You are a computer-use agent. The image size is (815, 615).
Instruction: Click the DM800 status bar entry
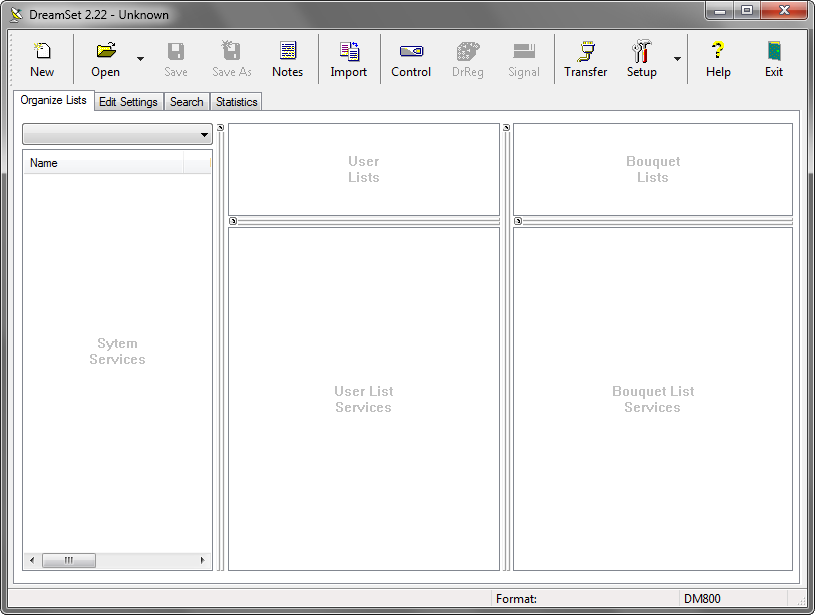pos(702,599)
